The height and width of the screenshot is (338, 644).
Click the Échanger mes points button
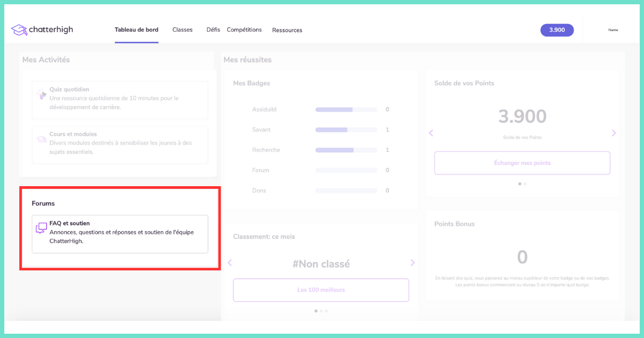coord(522,163)
